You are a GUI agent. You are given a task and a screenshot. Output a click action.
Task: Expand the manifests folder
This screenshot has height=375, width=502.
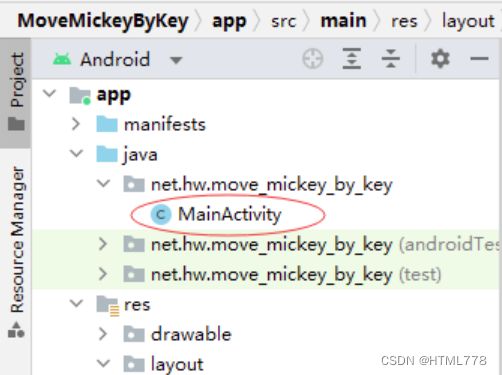coord(76,124)
